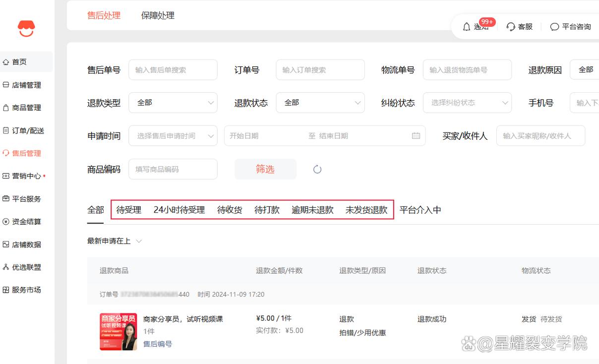Click the 99+ notification badge

tap(487, 22)
